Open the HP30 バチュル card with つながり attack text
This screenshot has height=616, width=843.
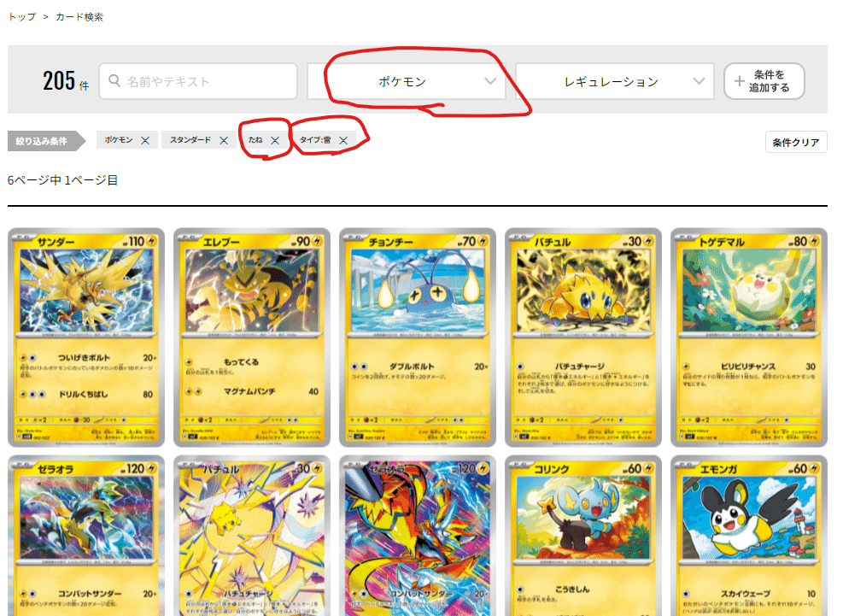[x=583, y=337]
